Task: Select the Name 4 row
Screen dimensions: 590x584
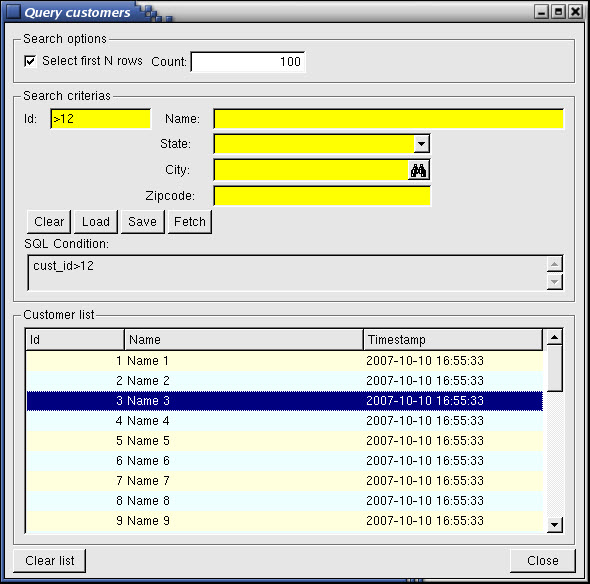Action: (284, 421)
